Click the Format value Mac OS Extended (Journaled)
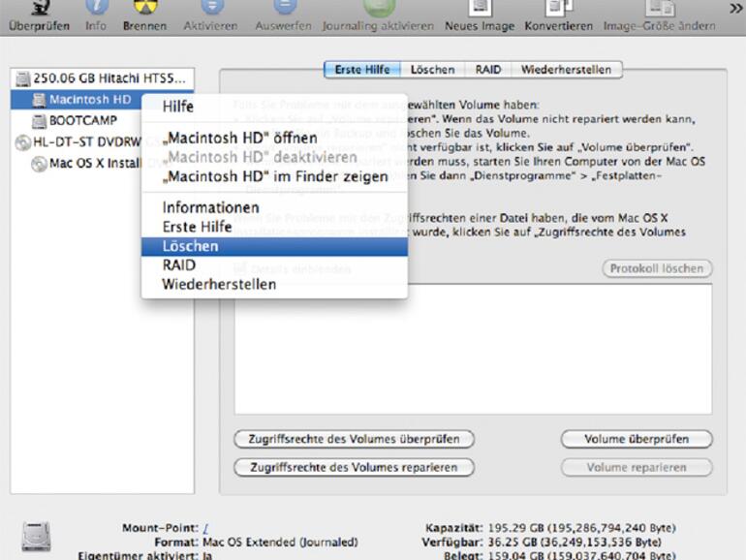Image resolution: width=746 pixels, height=560 pixels. click(280, 542)
